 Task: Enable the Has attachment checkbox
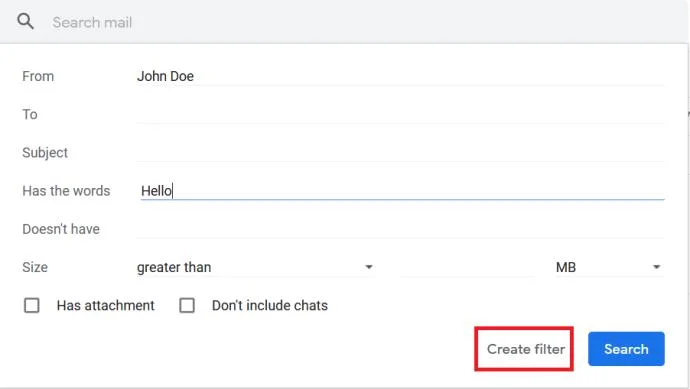[32, 305]
